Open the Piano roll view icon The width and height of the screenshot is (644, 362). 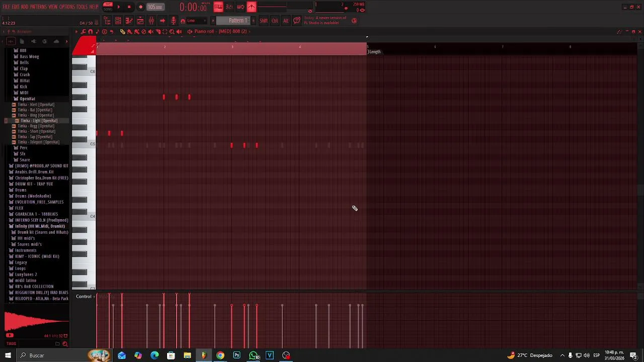coord(129,21)
